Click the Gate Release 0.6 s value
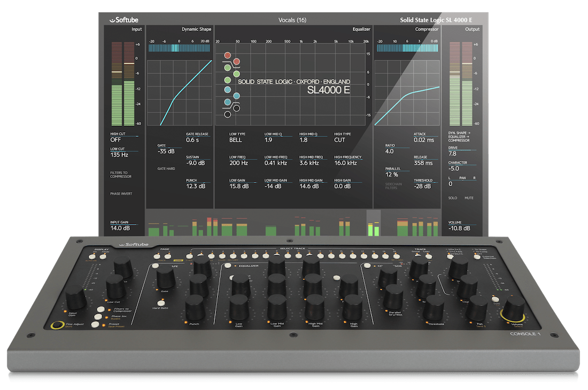The width and height of the screenshot is (588, 390). pos(192,140)
